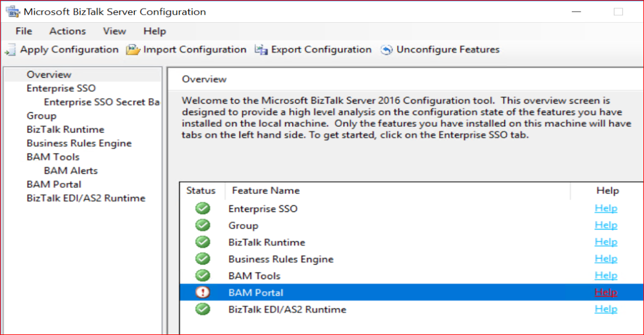The image size is (644, 335).
Task: Open the View menu
Action: click(x=114, y=31)
